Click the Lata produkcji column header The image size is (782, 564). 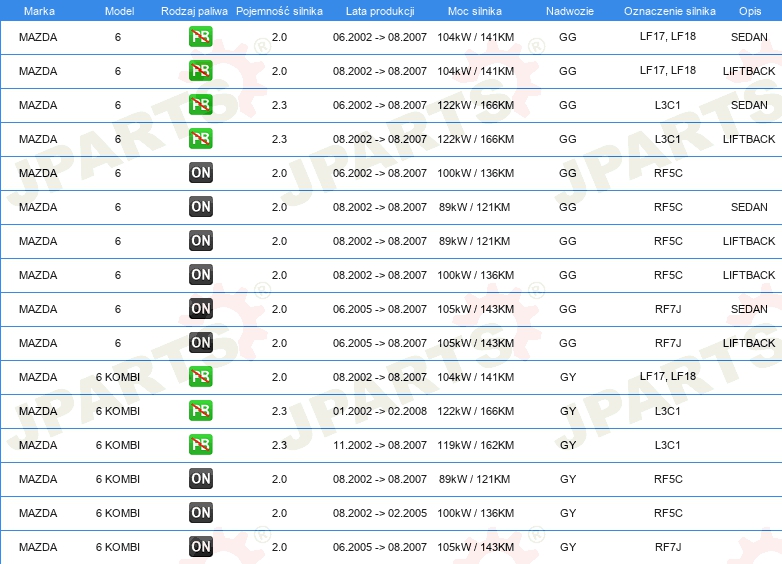click(x=380, y=11)
